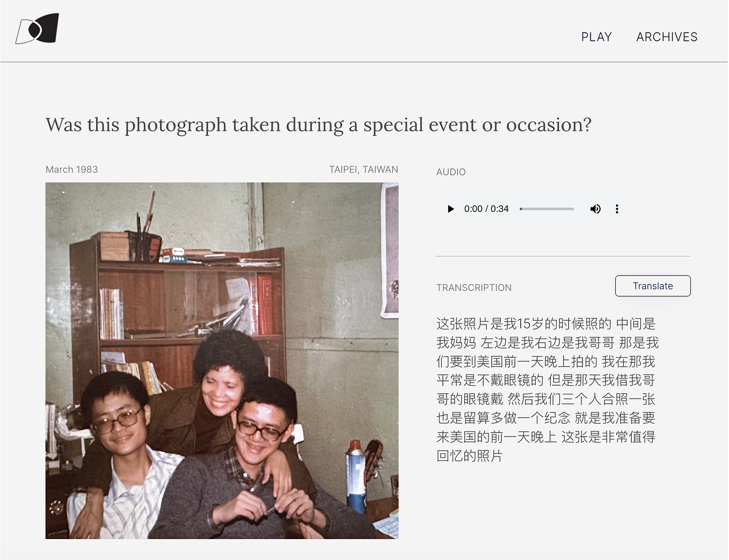This screenshot has height=560, width=729.
Task: Click the audio progress bar to seek
Action: point(546,209)
